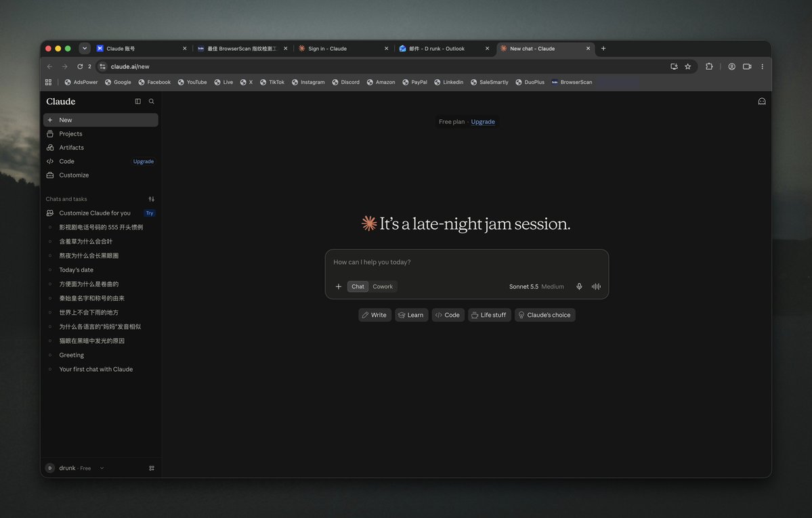Reload the page
The image size is (812, 518).
coord(80,66)
